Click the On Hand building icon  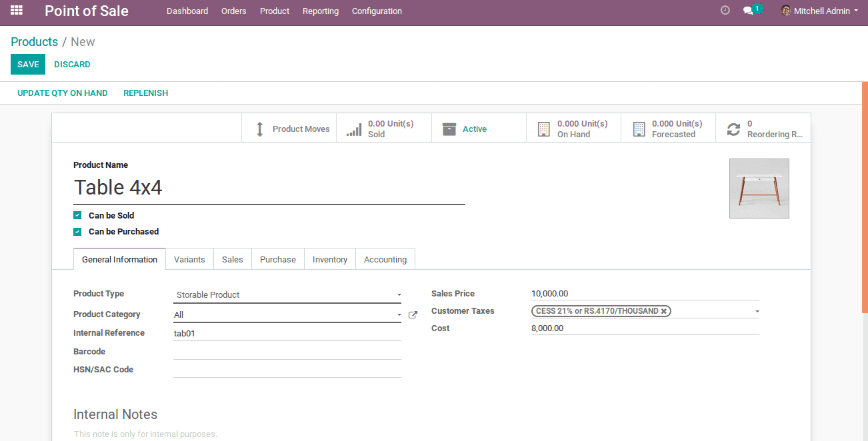pos(544,129)
